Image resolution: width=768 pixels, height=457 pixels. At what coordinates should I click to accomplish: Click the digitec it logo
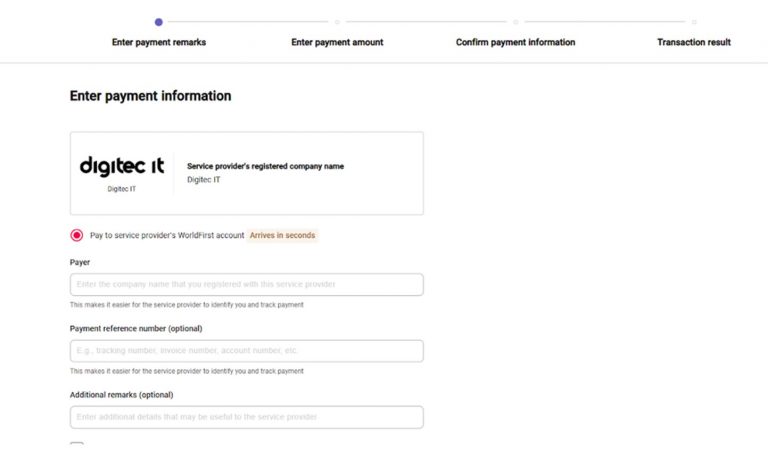(121, 166)
